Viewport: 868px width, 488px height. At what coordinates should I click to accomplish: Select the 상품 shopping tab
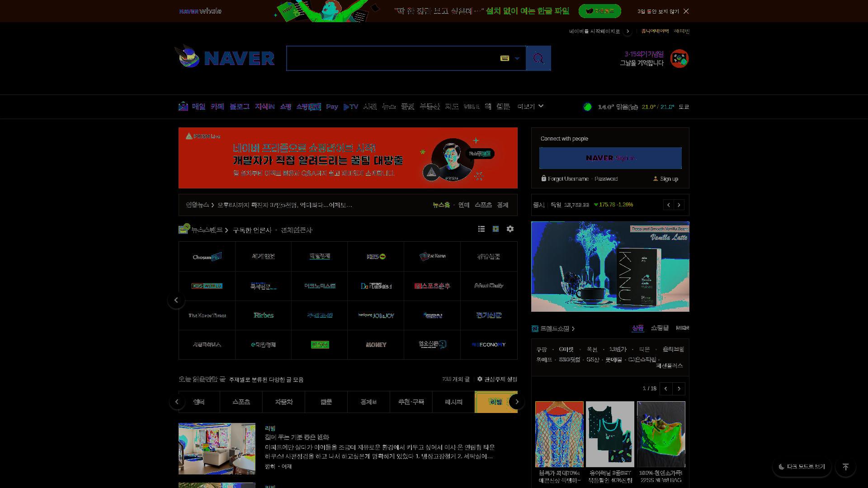tap(637, 328)
